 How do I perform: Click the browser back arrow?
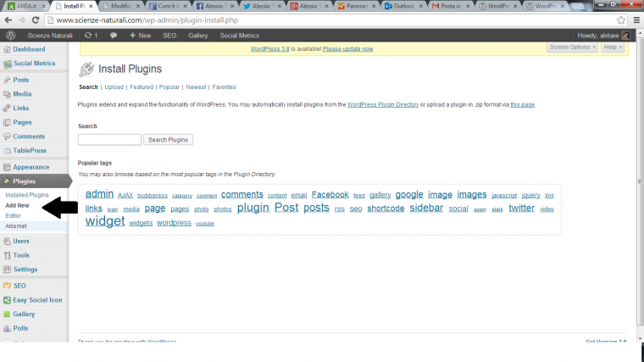click(8, 20)
